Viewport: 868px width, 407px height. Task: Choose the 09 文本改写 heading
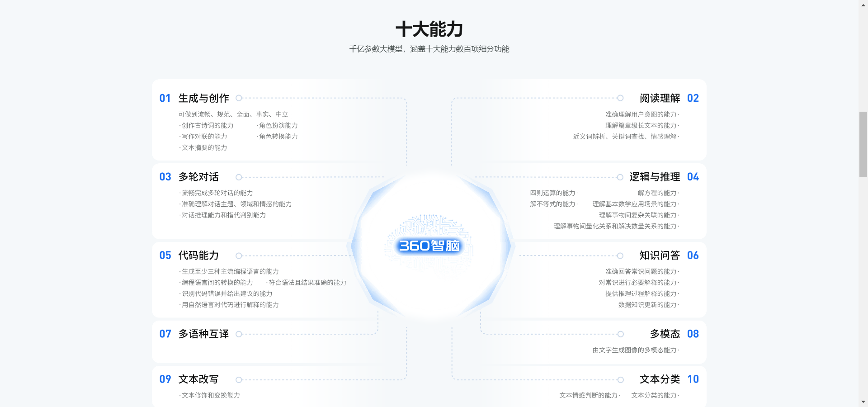[189, 379]
